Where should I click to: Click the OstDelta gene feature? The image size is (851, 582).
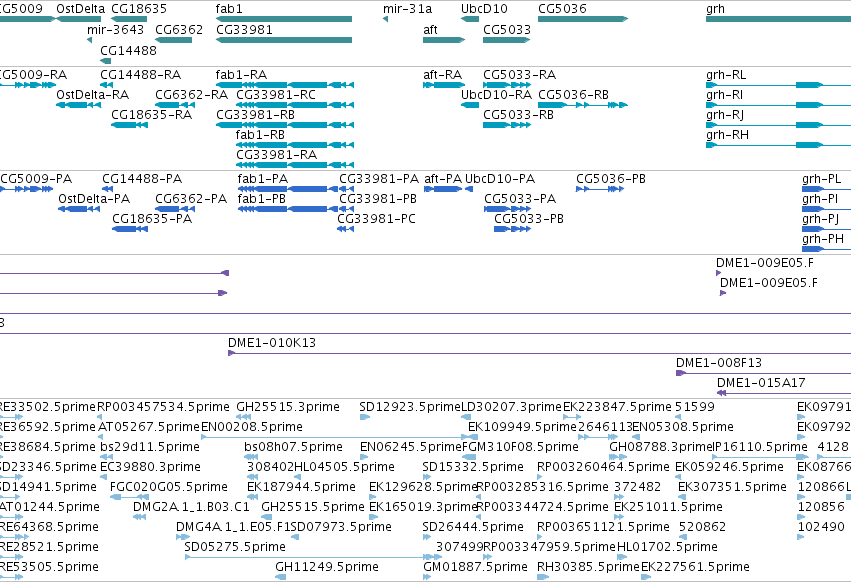78,19
